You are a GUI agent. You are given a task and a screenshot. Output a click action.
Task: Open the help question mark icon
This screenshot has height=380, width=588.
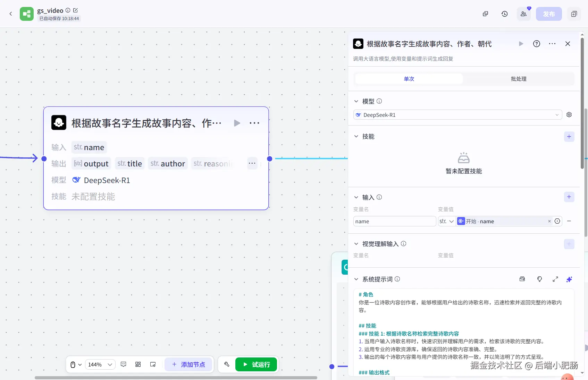pos(537,44)
